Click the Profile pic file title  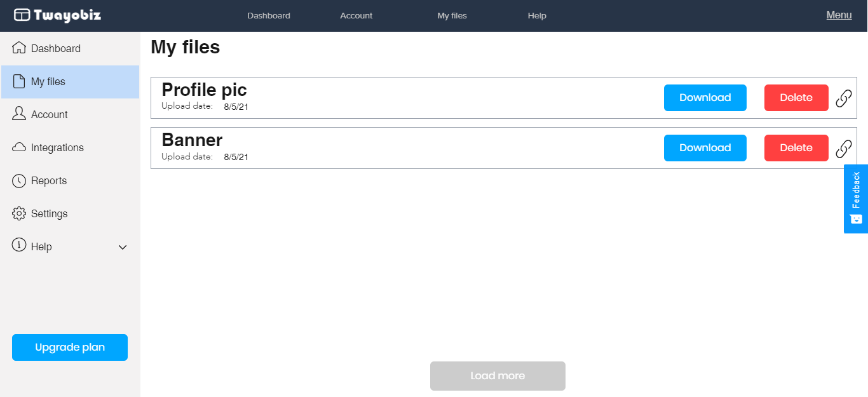click(204, 90)
